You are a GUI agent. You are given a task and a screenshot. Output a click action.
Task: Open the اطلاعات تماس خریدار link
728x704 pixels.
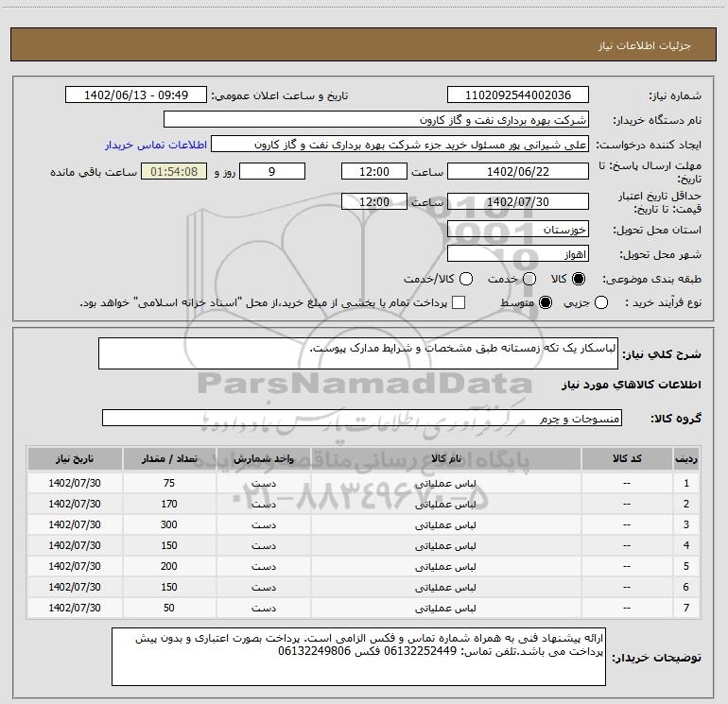[x=156, y=145]
